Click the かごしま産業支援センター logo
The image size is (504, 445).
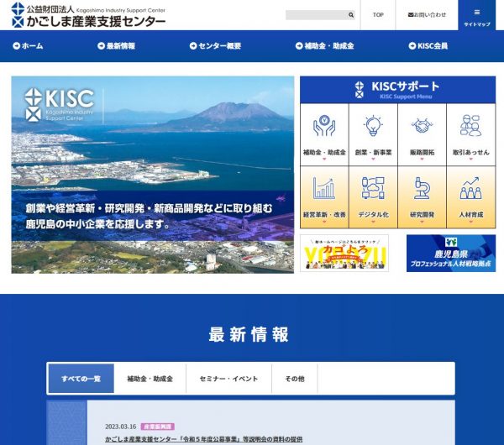pyautogui.click(x=88, y=15)
